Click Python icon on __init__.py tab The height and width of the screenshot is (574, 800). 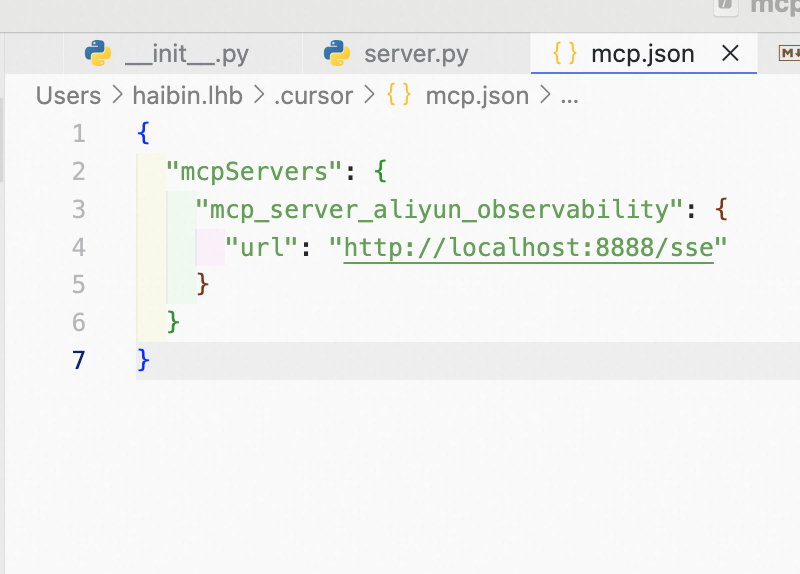(98, 53)
